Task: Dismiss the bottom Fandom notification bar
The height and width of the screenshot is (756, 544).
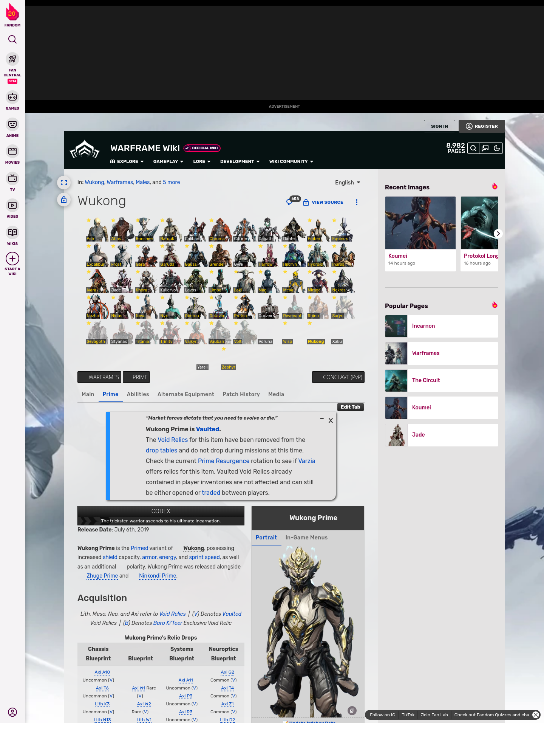Action: [536, 715]
